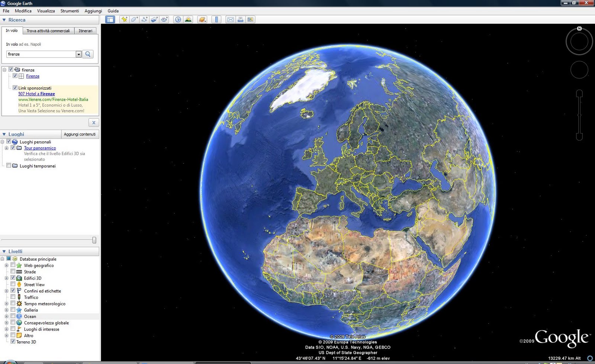Screen dimensions: 595x364
Task: Click the Strade road icon
Action: click(x=19, y=272)
